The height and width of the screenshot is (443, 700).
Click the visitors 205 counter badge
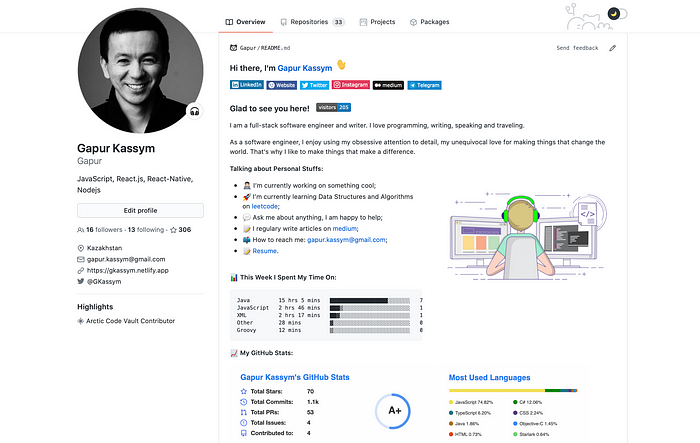[333, 107]
